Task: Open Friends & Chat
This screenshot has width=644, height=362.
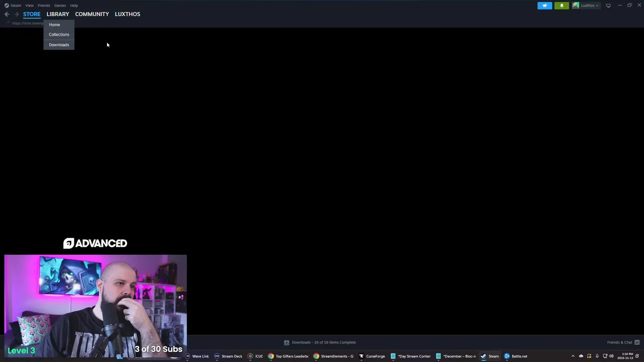Action: click(x=619, y=342)
